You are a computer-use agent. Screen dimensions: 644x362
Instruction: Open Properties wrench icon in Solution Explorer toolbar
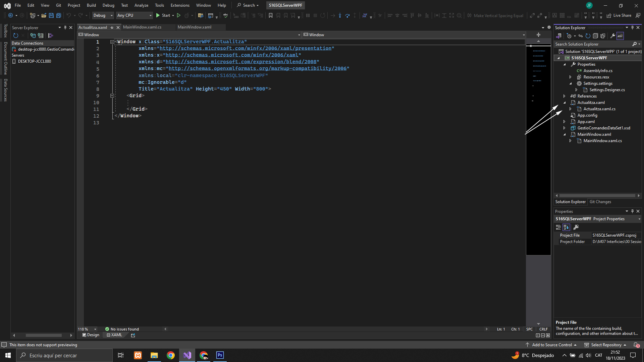point(612,36)
